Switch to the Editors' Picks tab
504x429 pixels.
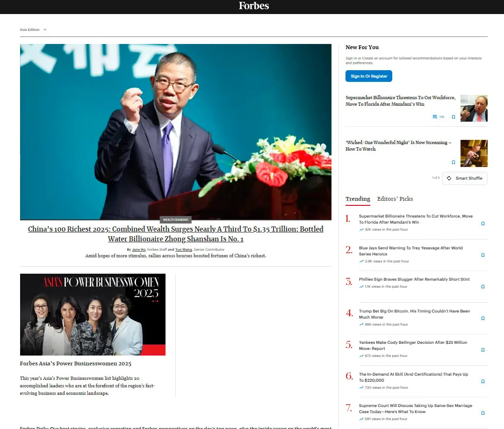[x=395, y=199]
